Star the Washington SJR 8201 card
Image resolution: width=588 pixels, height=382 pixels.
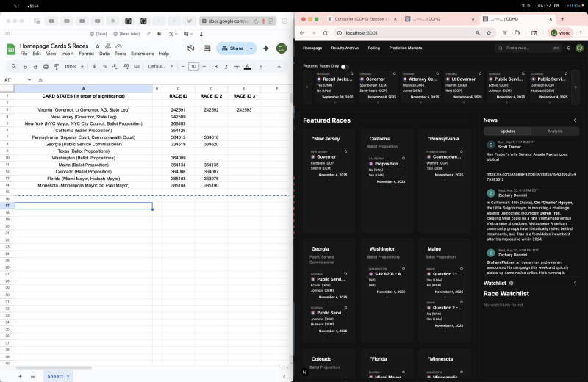click(x=404, y=268)
